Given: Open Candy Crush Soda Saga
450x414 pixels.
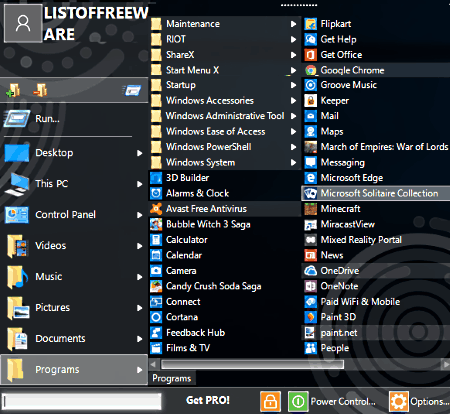Looking at the screenshot, I should 225,286.
